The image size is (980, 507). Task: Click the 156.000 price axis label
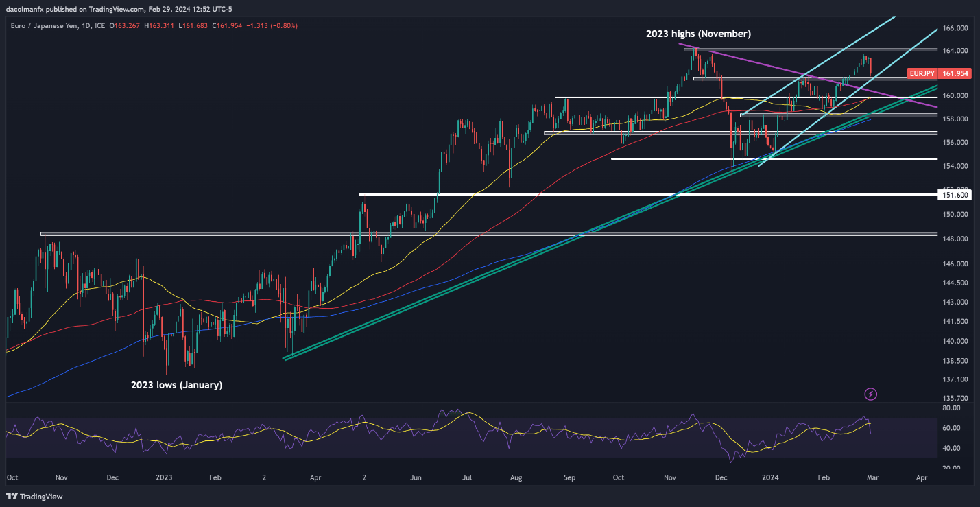955,143
